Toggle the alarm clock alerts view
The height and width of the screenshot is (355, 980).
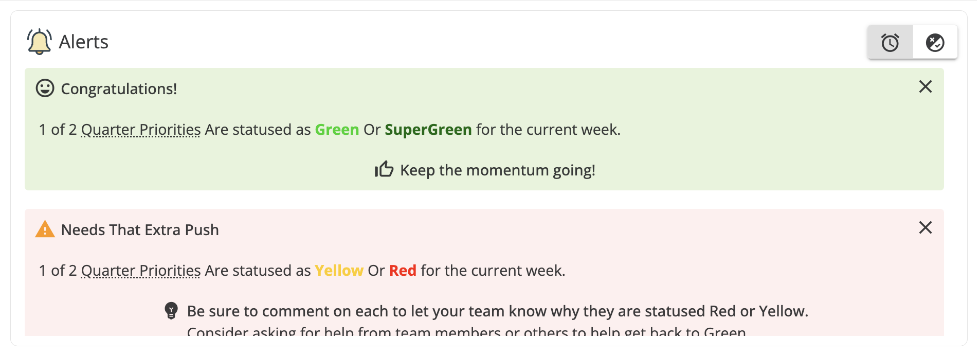890,42
